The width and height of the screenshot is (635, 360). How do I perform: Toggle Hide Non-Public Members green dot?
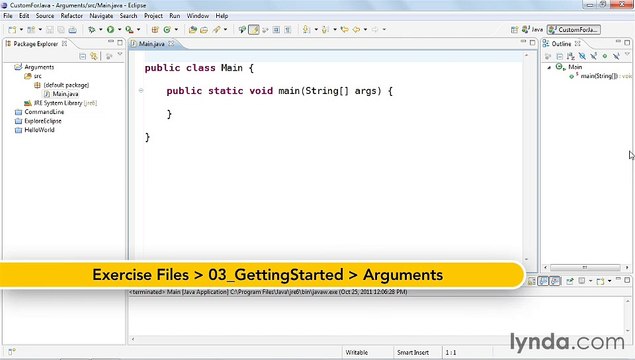point(605,56)
